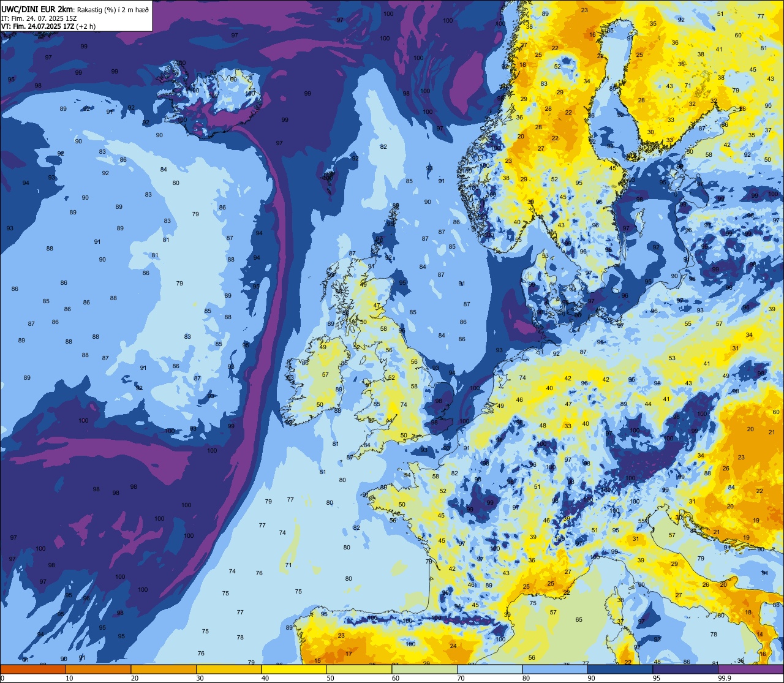Viewport: 784px width, 683px height.
Task: Click the bright yellow 40–50 legend swatch
Action: point(294,669)
